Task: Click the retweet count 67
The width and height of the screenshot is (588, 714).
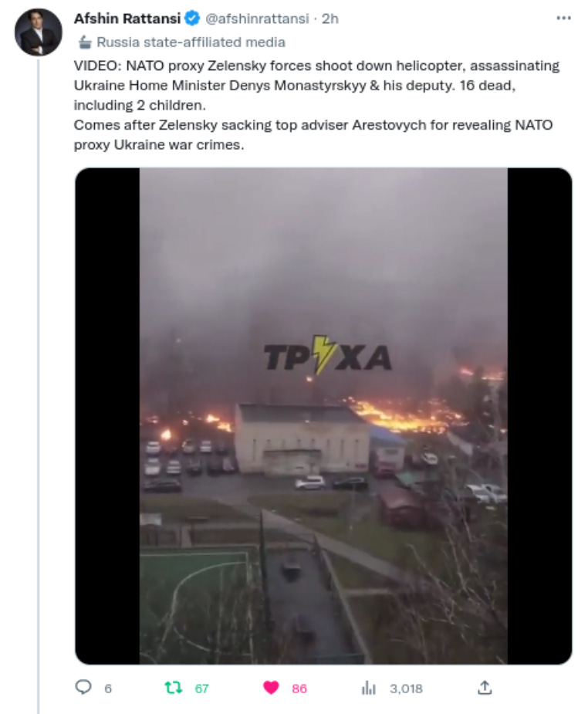Action: [201, 689]
